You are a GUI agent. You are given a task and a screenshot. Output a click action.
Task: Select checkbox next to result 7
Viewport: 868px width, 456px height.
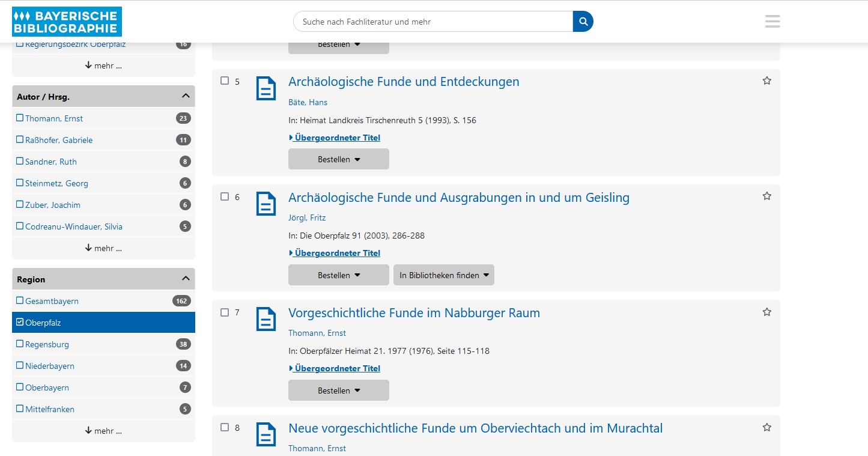click(x=225, y=312)
